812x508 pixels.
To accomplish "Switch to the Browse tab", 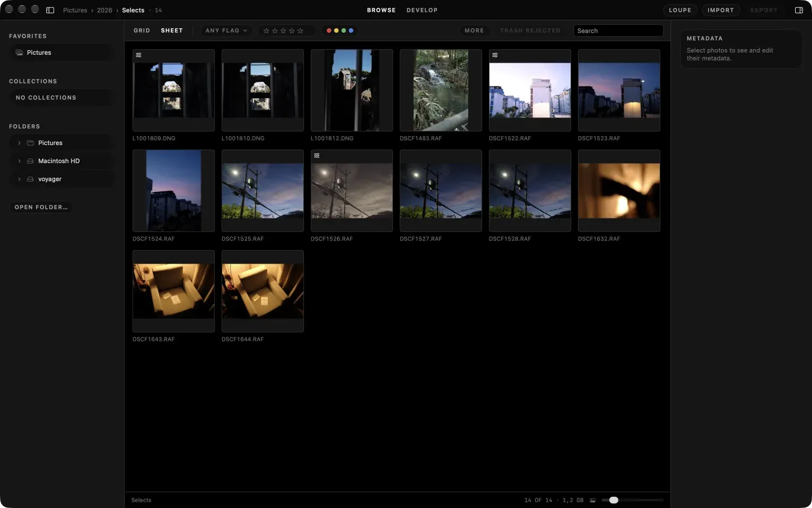I will coord(381,10).
